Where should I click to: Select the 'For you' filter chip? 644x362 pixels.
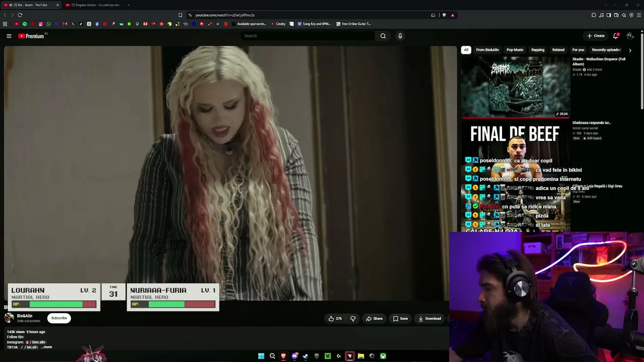[578, 50]
